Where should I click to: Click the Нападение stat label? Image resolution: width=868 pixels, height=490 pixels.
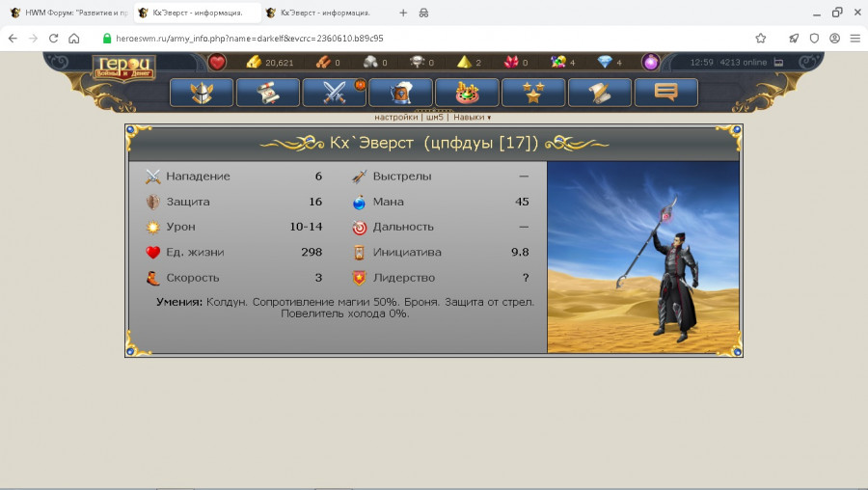198,177
